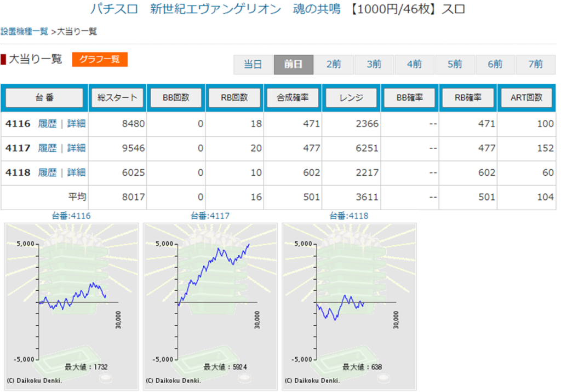Show data for 7前 tab
This screenshot has width=561, height=392.
click(535, 65)
